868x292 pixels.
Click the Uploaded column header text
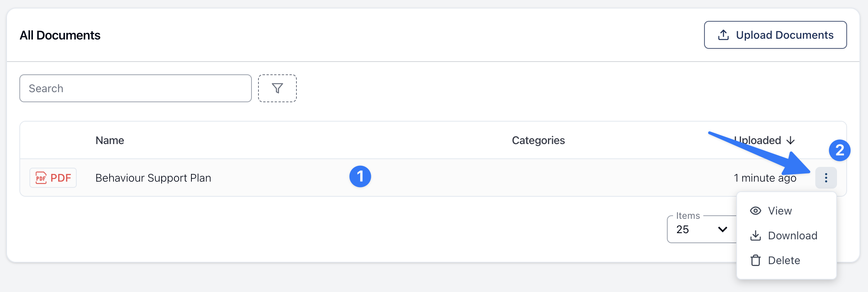point(758,140)
